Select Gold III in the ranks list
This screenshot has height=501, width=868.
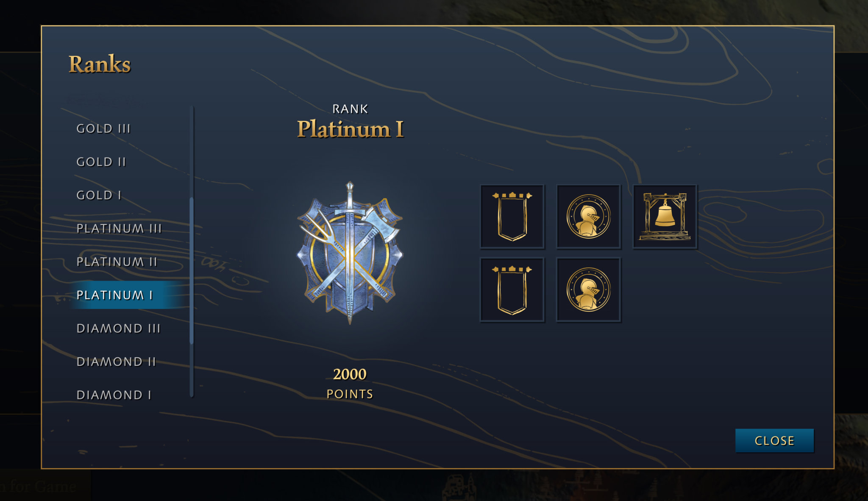pyautogui.click(x=103, y=128)
